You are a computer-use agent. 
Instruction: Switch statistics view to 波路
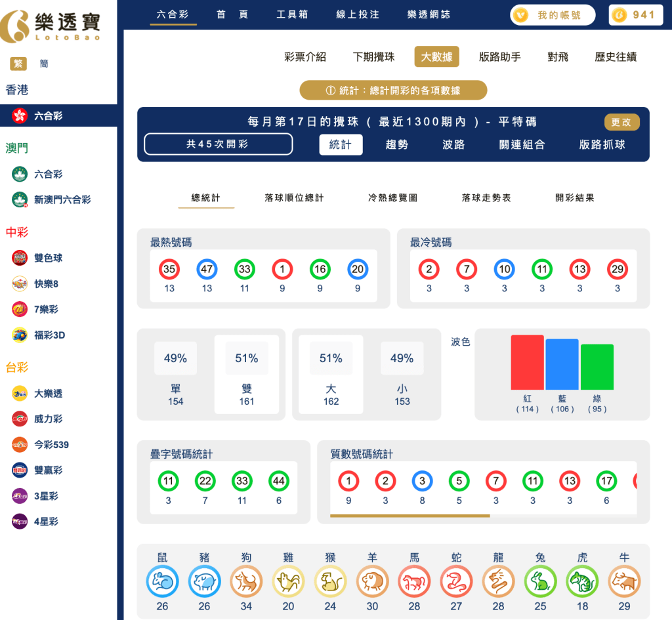tap(453, 145)
